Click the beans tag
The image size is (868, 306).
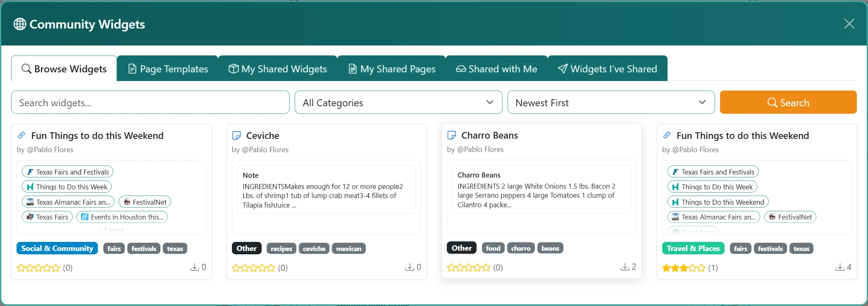coord(551,248)
